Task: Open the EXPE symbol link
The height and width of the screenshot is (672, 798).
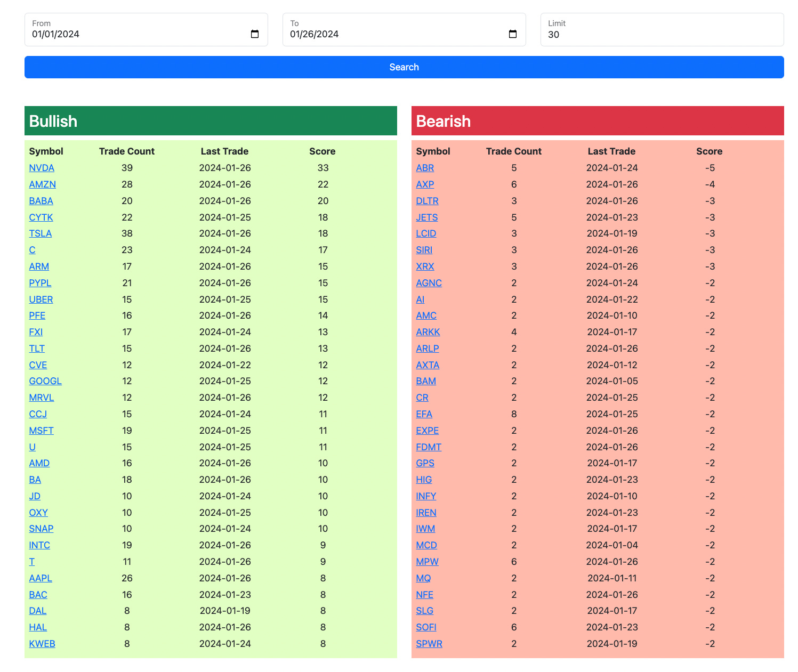Action: point(428,431)
